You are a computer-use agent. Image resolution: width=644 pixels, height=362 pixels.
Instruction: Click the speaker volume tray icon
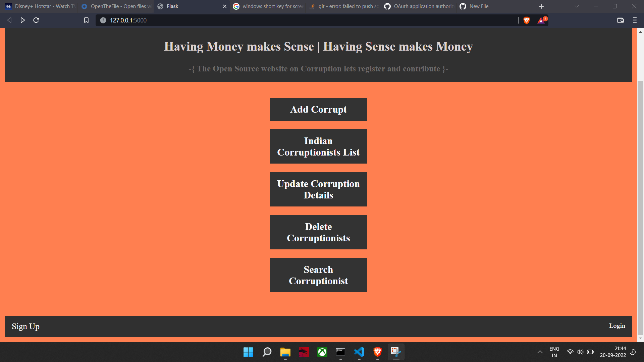tap(580, 352)
